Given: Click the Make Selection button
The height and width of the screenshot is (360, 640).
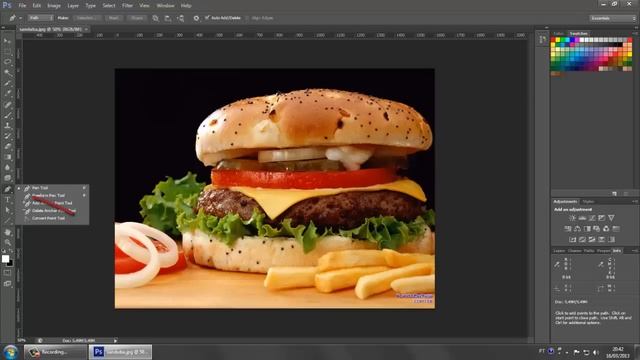Looking at the screenshot, I should (x=87, y=18).
